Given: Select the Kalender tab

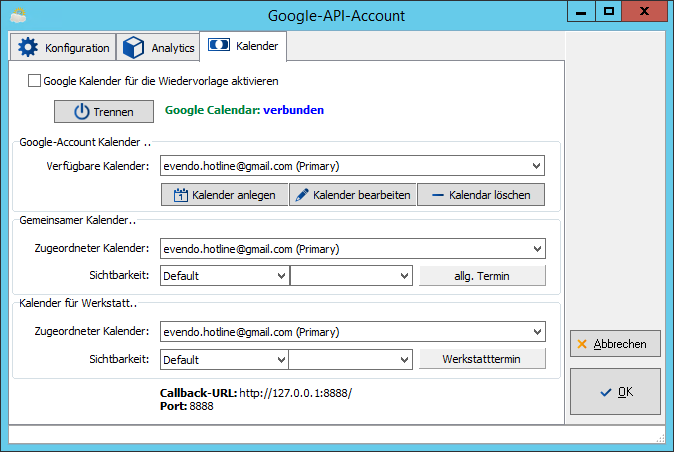Looking at the screenshot, I should pyautogui.click(x=243, y=46).
